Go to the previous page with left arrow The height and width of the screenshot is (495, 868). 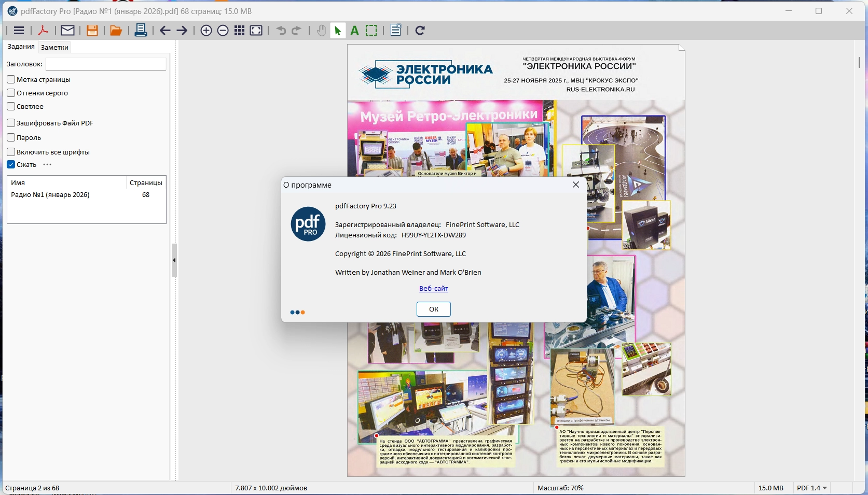click(x=165, y=31)
